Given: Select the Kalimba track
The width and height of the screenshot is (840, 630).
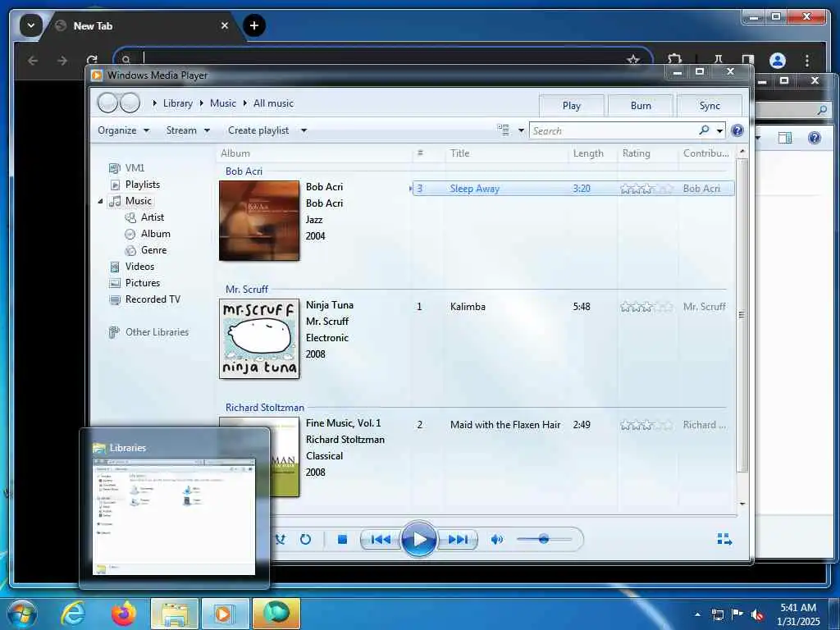Looking at the screenshot, I should (x=573, y=307).
